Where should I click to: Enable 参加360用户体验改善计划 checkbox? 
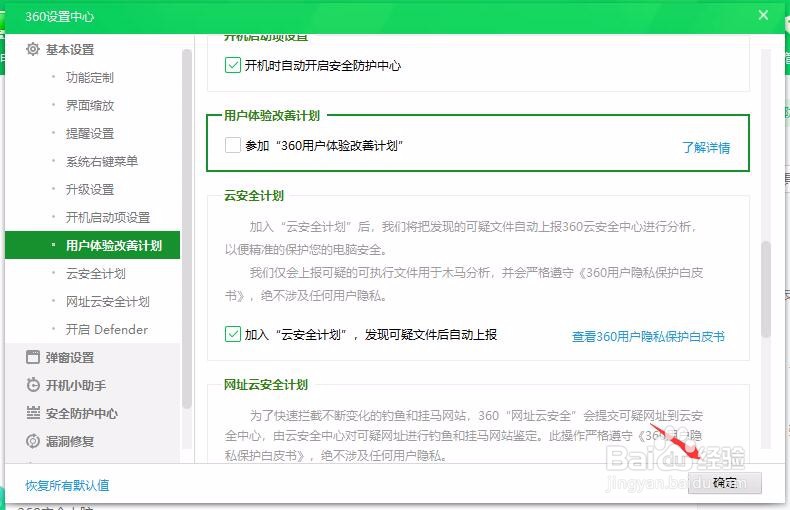click(x=232, y=145)
